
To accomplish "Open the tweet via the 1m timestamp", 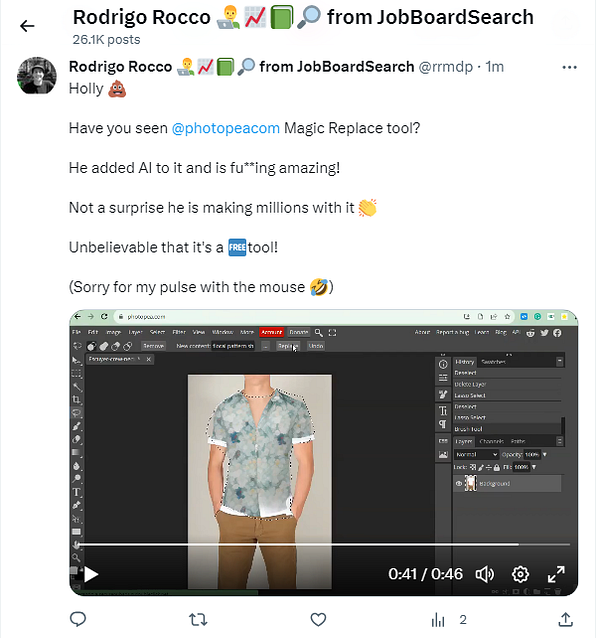I will pos(494,67).
